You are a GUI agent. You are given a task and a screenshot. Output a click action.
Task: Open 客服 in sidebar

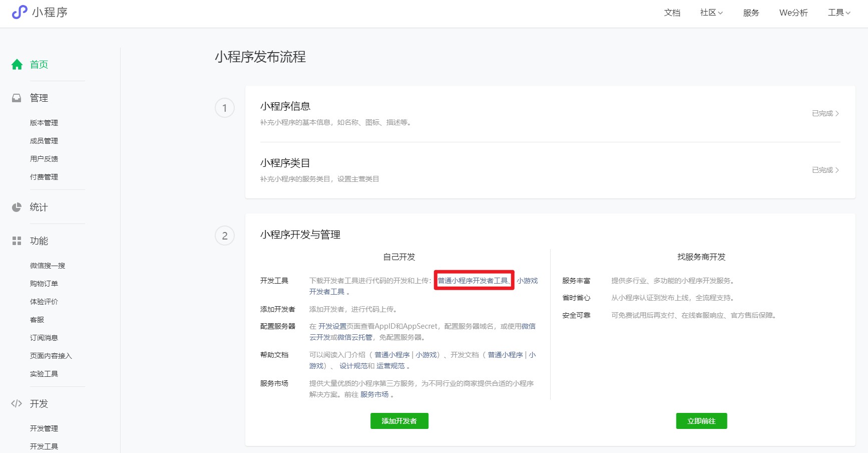click(37, 320)
